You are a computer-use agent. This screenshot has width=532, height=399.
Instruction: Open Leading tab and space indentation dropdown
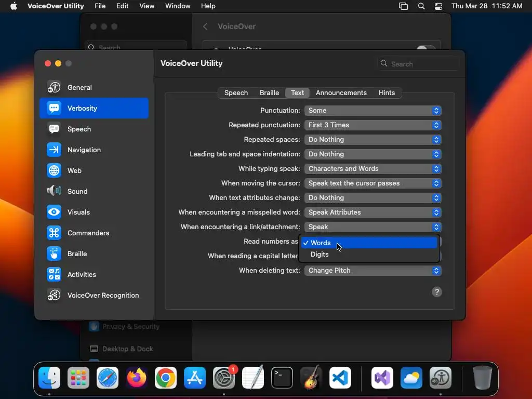373,154
